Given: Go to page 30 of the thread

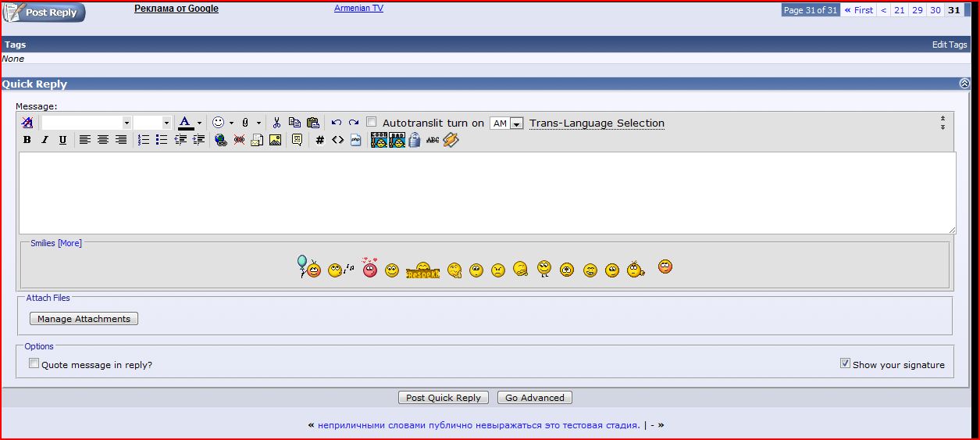Looking at the screenshot, I should point(935,10).
